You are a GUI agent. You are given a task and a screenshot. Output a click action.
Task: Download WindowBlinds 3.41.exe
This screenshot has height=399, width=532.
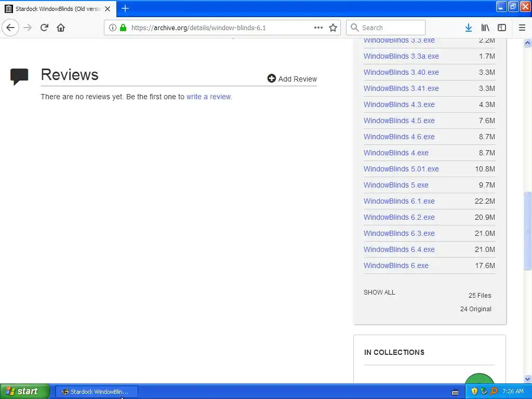pos(401,88)
